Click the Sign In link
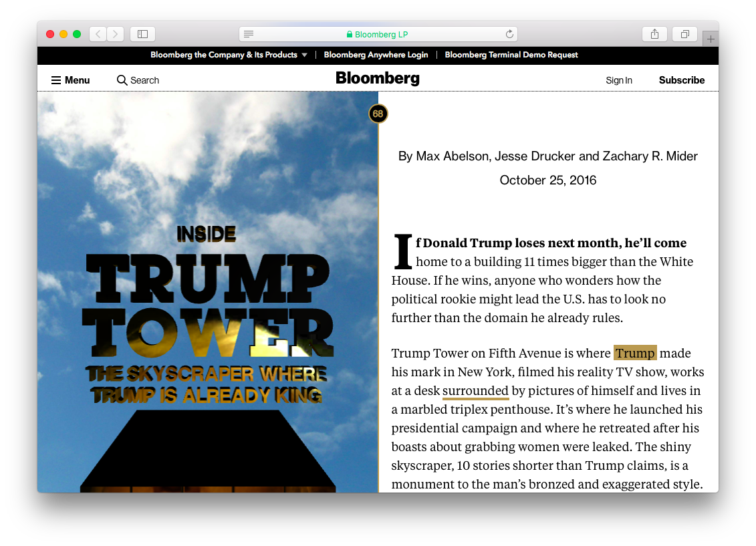The height and width of the screenshot is (546, 756). point(619,80)
